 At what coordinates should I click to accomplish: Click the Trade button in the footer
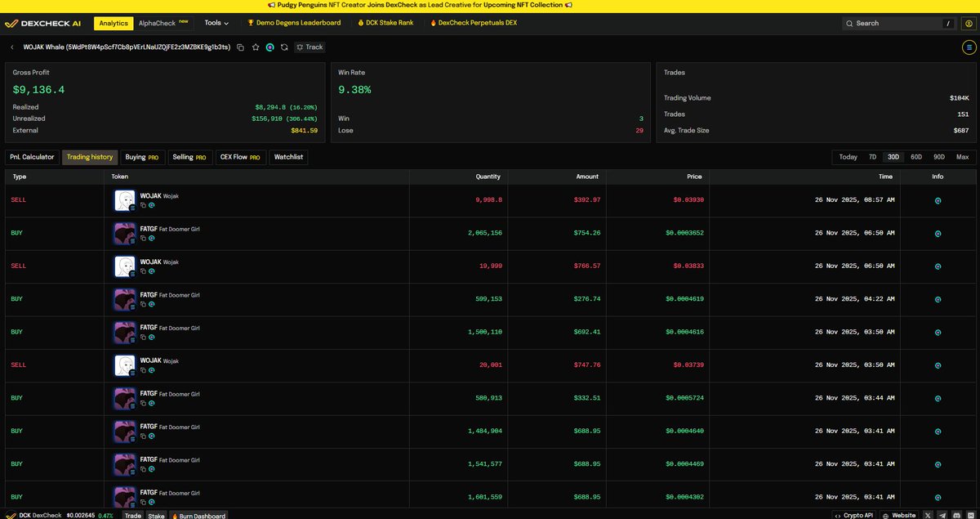(x=132, y=516)
